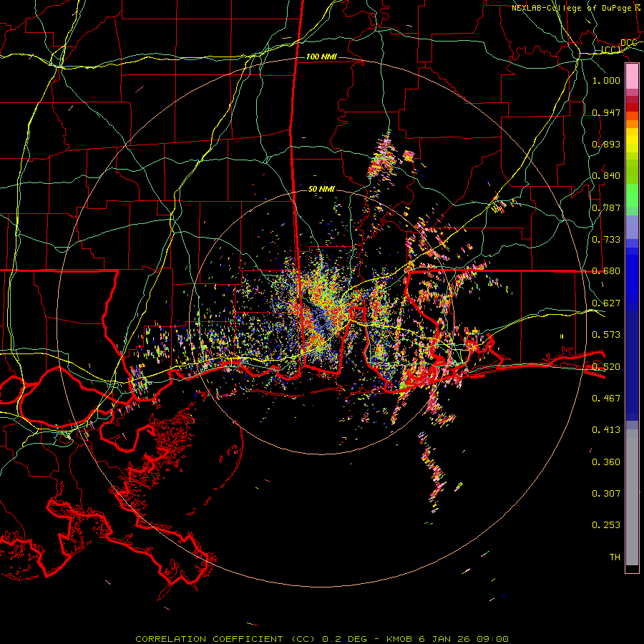The width and height of the screenshot is (644, 644).
Task: Click the 0.840 scale value
Action: 606,176
